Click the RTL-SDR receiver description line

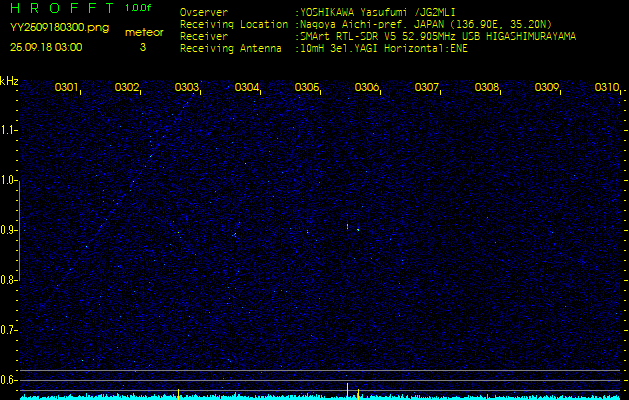(436, 35)
